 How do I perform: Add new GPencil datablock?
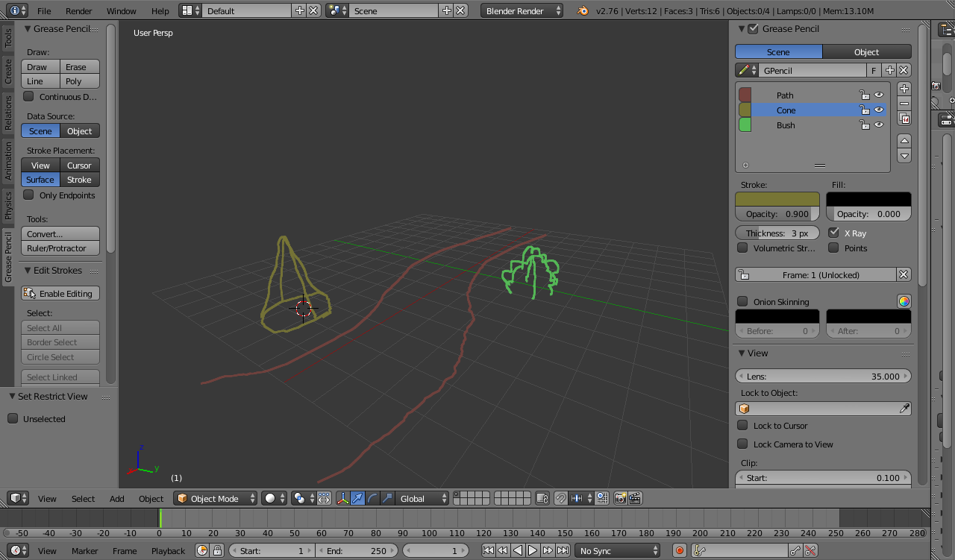[x=889, y=70]
